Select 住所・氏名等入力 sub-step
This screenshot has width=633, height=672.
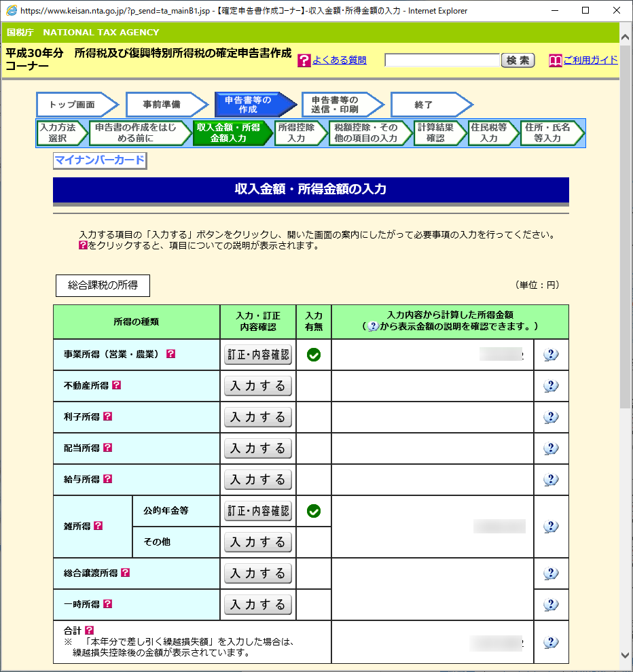click(551, 133)
